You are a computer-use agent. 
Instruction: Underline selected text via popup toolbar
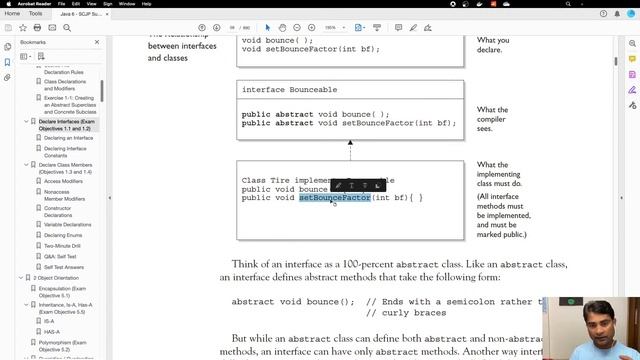click(351, 186)
